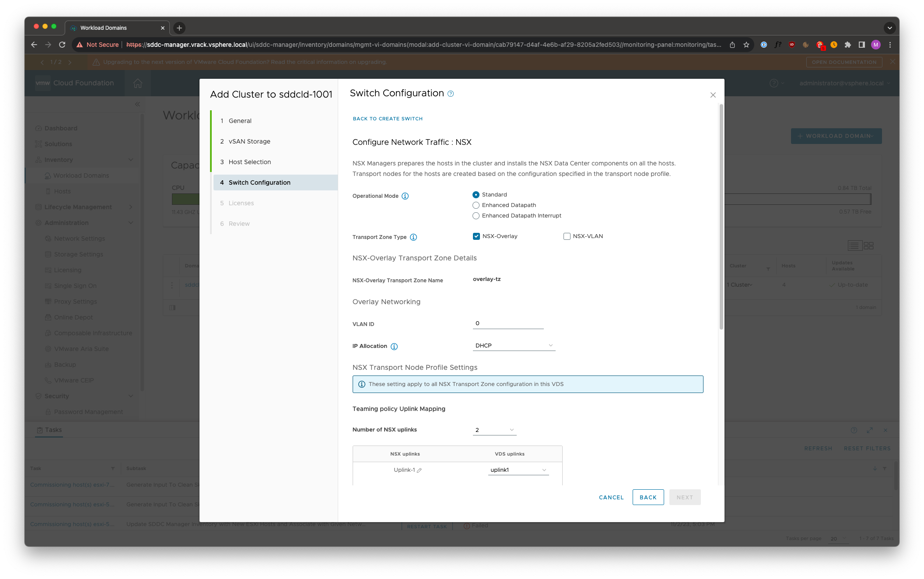The image size is (924, 579).
Task: Open a new browser tab
Action: (x=179, y=28)
